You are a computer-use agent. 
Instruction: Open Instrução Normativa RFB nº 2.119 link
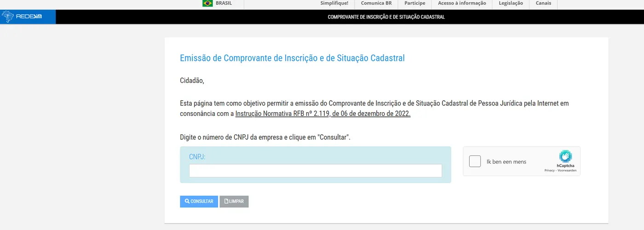pos(323,114)
